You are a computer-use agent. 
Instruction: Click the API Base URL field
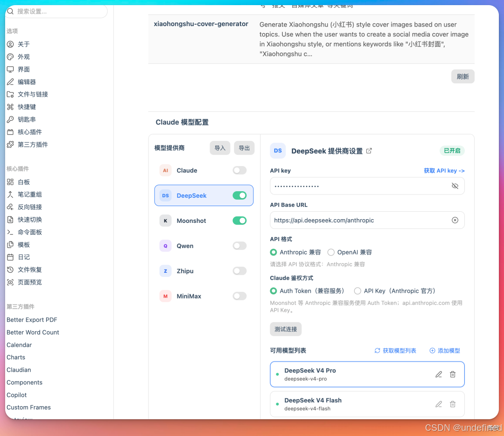[367, 220]
